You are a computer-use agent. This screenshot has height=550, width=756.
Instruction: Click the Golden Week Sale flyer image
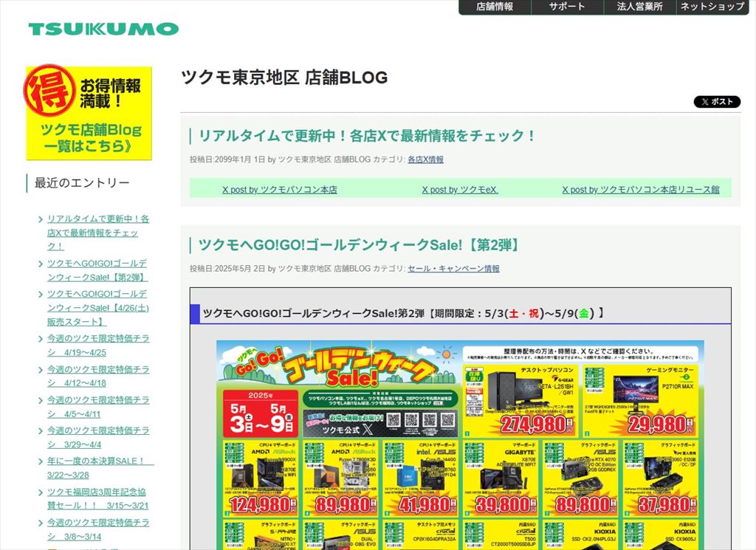(460, 445)
